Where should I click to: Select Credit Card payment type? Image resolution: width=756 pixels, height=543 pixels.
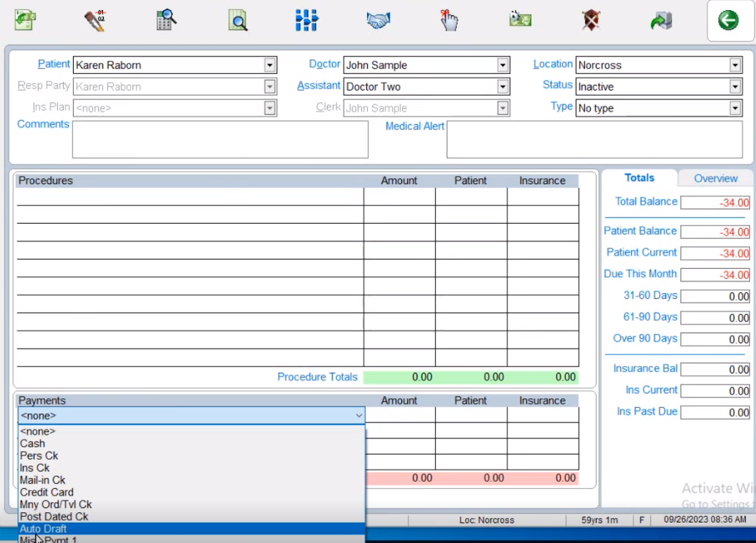point(47,493)
